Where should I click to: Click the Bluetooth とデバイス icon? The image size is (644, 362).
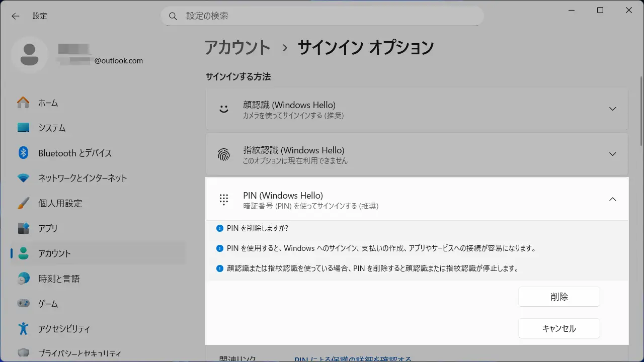point(23,153)
